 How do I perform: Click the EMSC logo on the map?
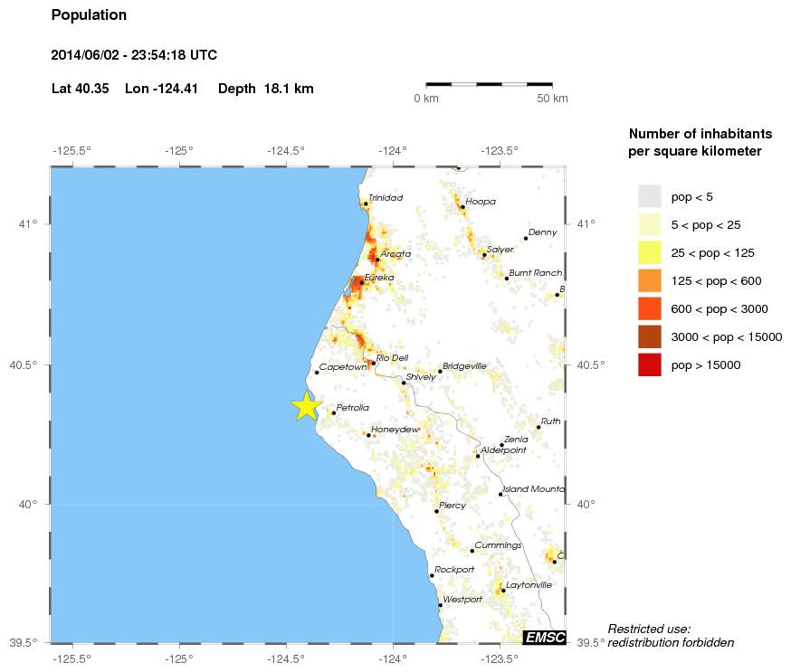pos(545,638)
